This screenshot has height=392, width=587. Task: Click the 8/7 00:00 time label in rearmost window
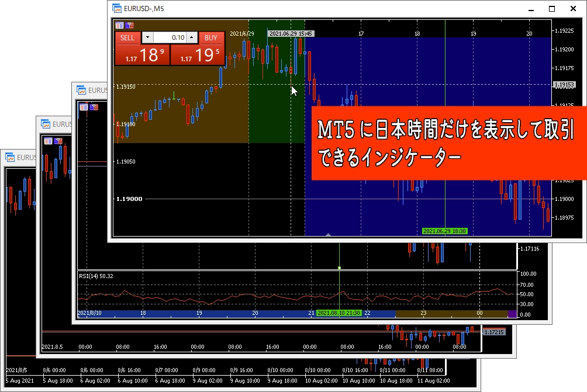coord(167,370)
